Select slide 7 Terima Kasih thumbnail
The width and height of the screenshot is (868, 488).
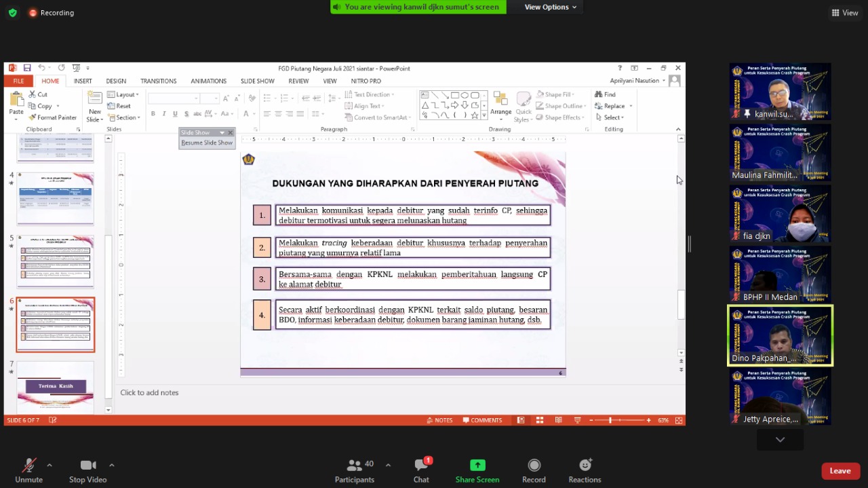[x=56, y=386]
